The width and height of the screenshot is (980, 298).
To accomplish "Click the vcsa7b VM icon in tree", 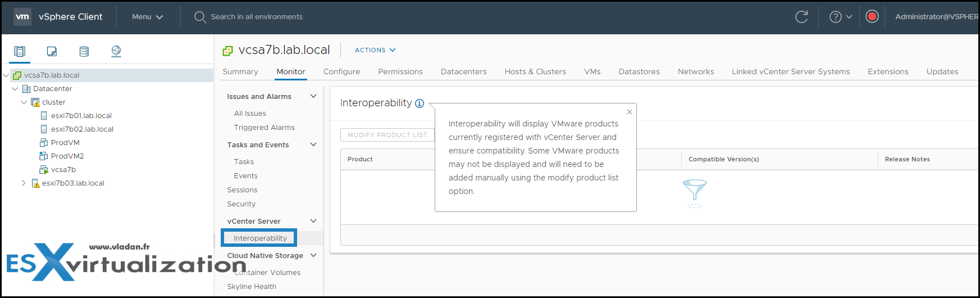I will click(44, 170).
